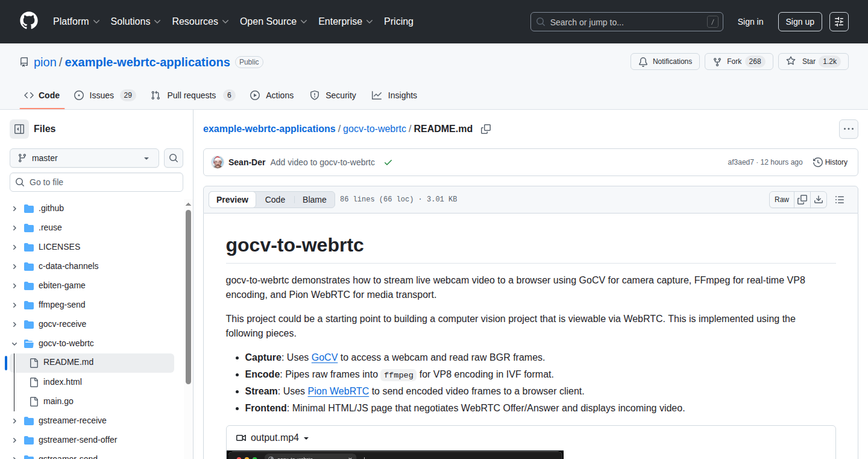Open the Code repository tab
This screenshot has height=459, width=868.
click(42, 95)
